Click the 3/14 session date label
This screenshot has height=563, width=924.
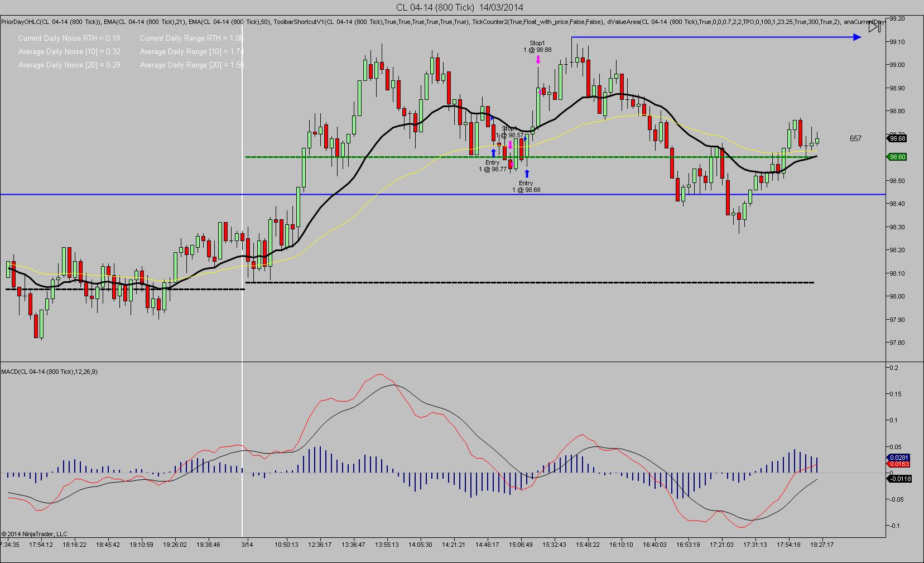pos(247,545)
